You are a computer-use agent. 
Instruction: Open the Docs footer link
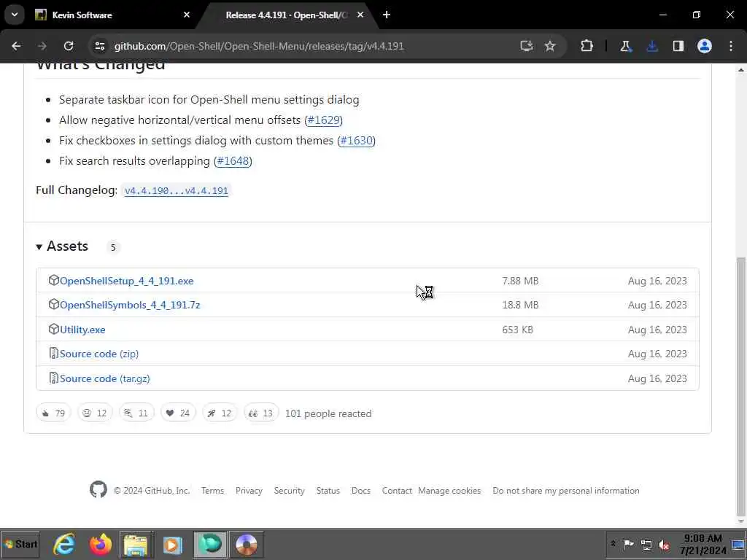(x=360, y=491)
